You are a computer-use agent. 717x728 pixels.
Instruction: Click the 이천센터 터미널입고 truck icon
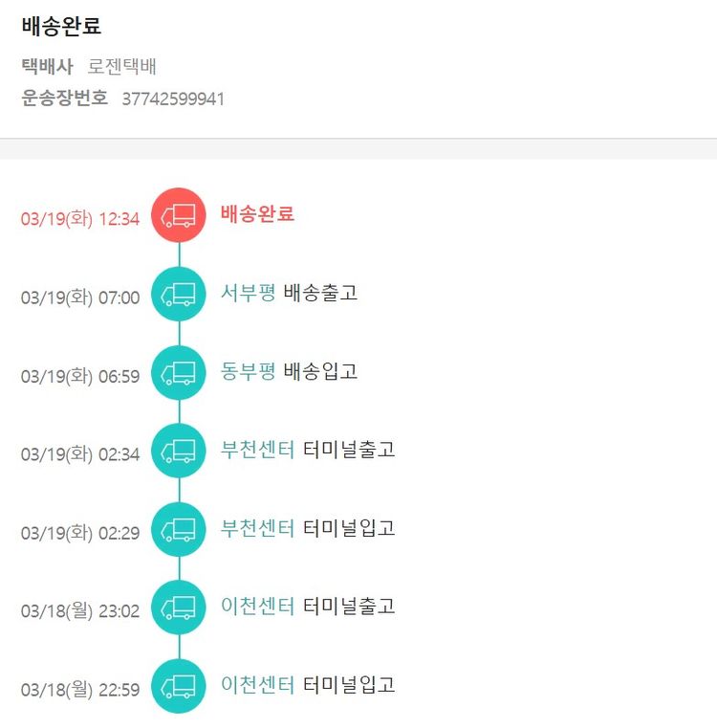(x=179, y=686)
